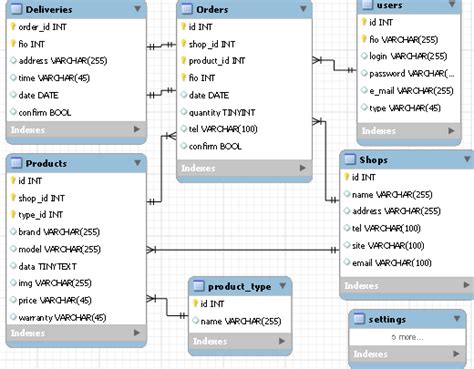Click the settings table icon
This screenshot has height=369, width=474.
(x=359, y=319)
